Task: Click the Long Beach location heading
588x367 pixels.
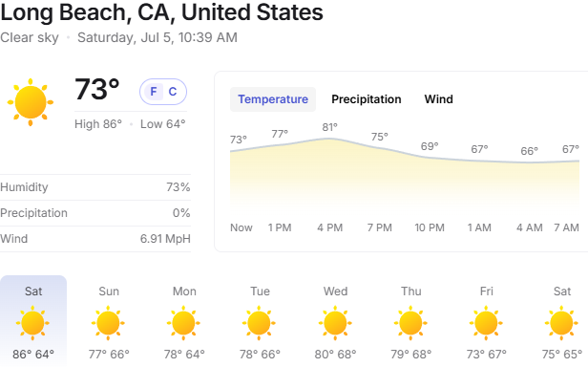Action: [161, 12]
